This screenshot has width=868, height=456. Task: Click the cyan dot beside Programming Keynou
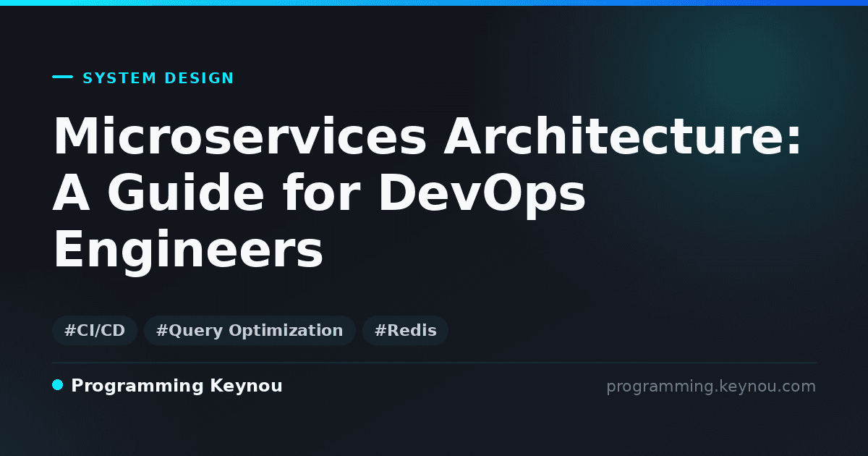tap(58, 385)
